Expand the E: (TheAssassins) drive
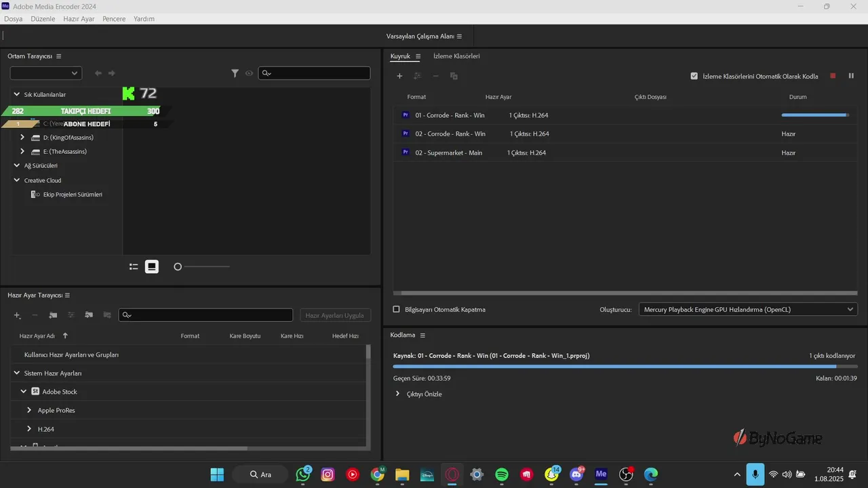This screenshot has width=868, height=488. (x=22, y=151)
